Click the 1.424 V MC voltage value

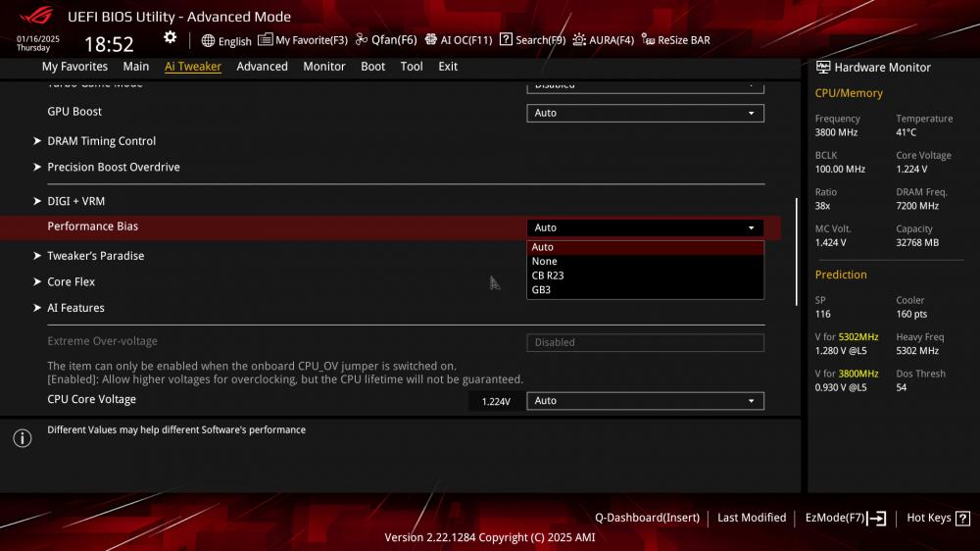pos(831,243)
